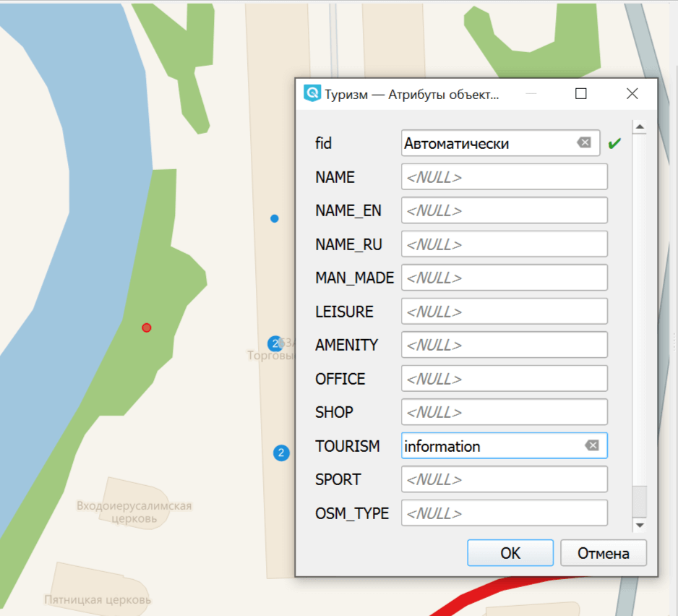Click the red point marker in the park
Viewport: 678px width, 616px height.
(147, 328)
